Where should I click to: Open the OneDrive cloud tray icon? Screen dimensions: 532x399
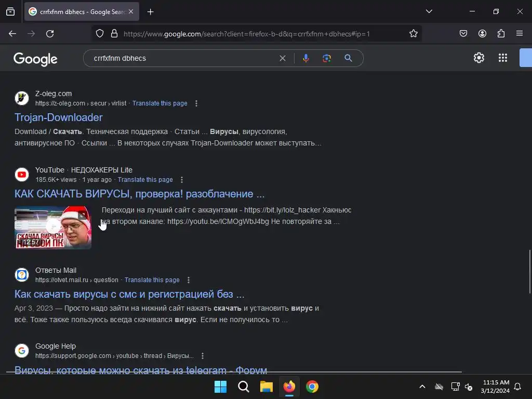[x=438, y=387]
